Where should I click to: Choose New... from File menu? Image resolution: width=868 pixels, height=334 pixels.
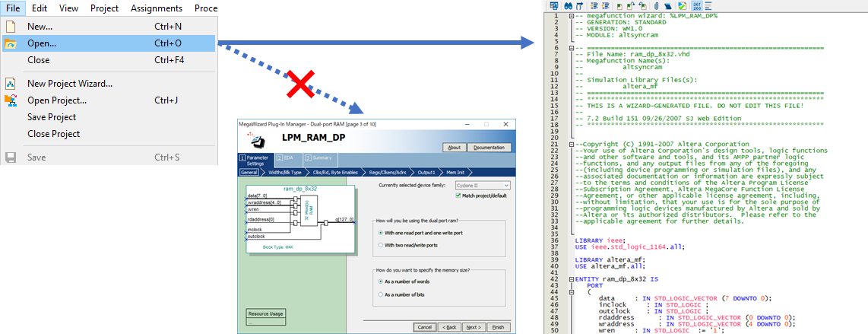coord(109,27)
